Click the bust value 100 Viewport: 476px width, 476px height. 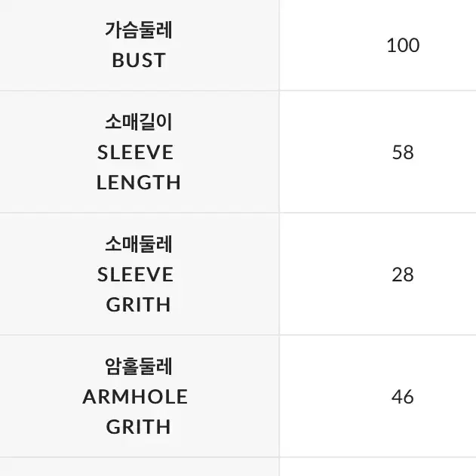(x=403, y=45)
